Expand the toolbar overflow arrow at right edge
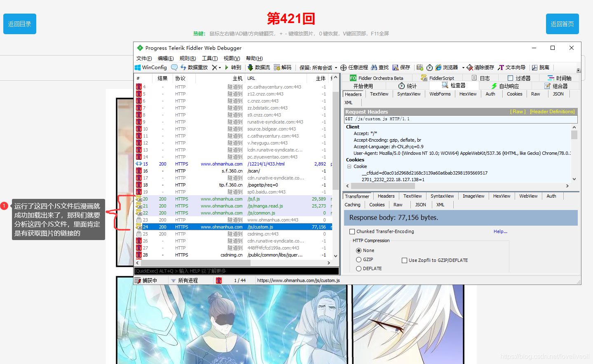The image size is (593, 364). click(x=578, y=70)
